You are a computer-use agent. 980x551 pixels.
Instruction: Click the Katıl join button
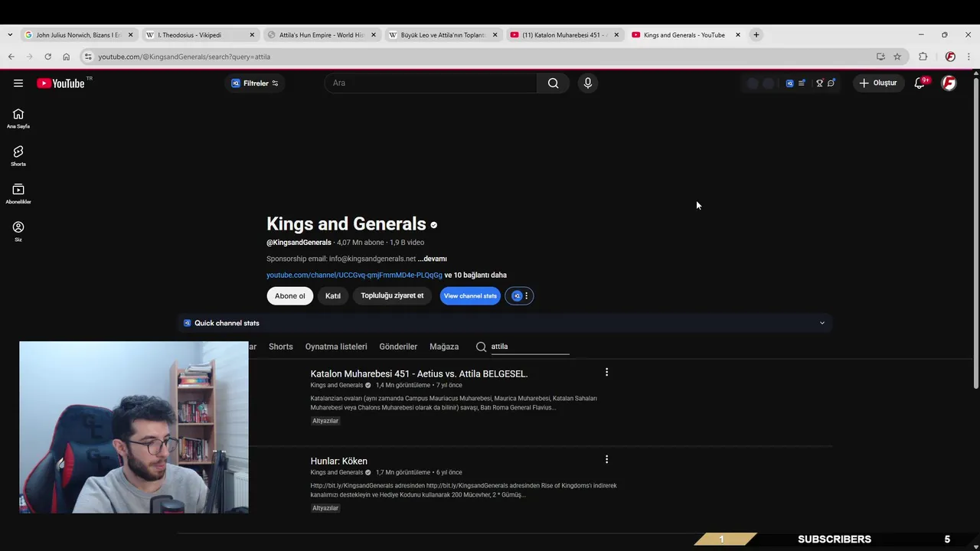point(333,296)
